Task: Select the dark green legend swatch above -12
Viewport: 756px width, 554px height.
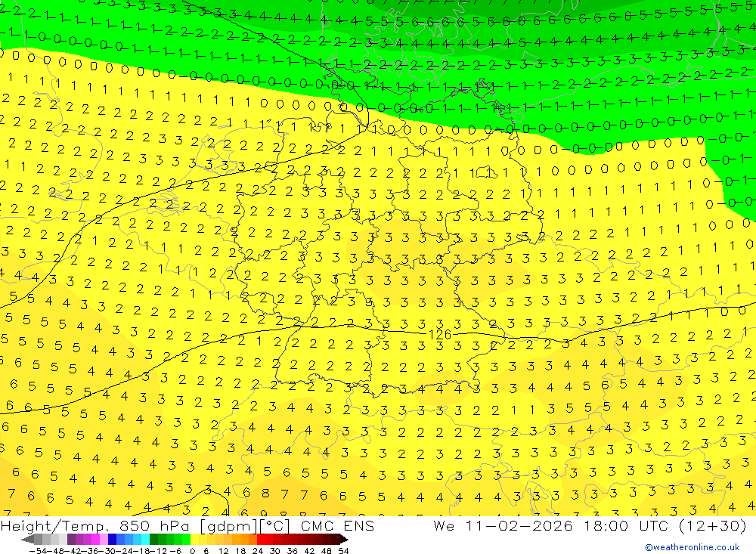Action: click(x=153, y=540)
